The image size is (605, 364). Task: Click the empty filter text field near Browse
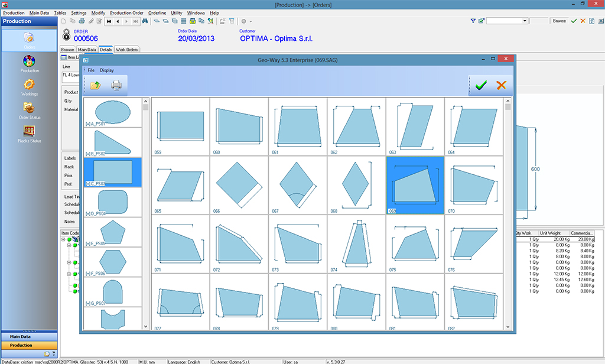pyautogui.click(x=539, y=21)
